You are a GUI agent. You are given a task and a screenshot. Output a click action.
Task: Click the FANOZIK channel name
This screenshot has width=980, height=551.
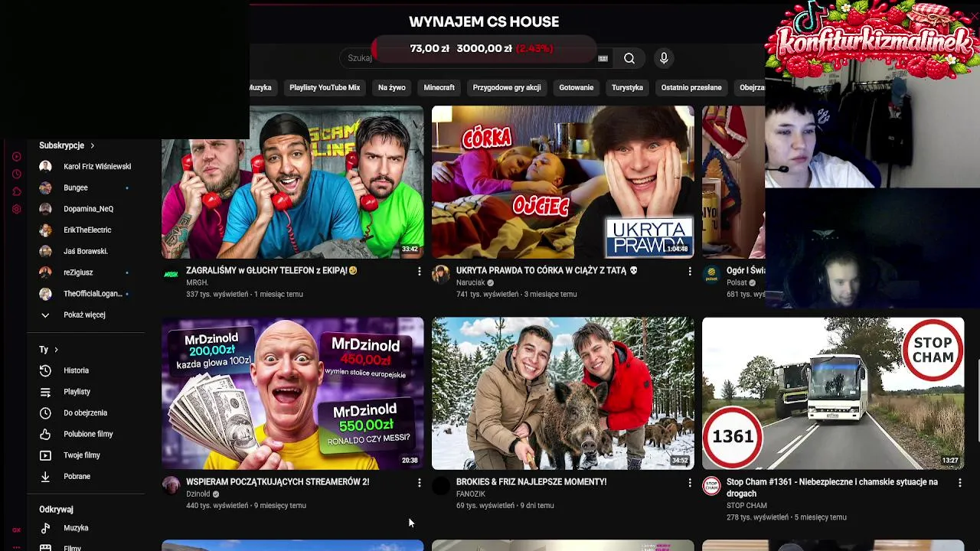pos(471,494)
